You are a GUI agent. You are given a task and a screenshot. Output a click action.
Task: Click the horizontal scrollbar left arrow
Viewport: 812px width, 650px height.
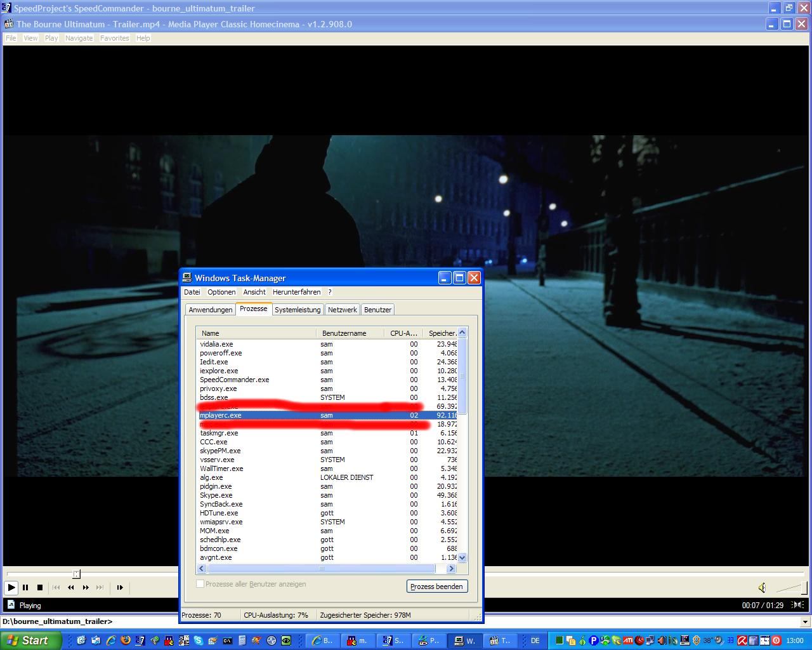(202, 568)
